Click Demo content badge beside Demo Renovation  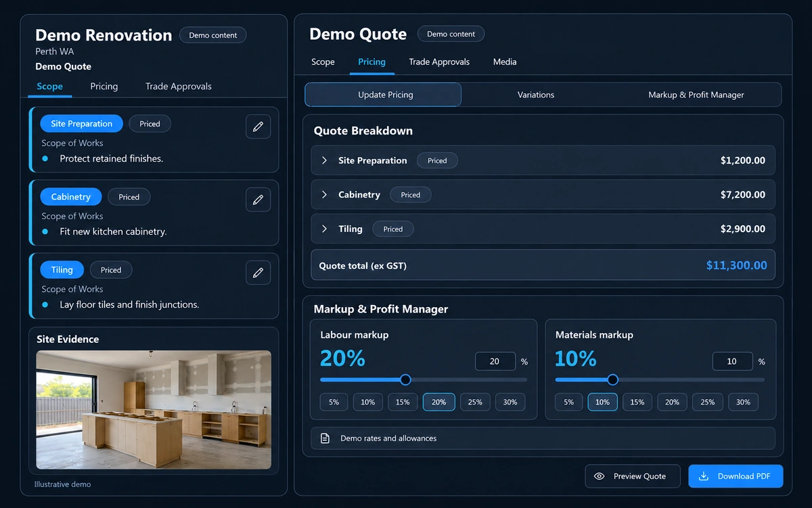point(213,35)
